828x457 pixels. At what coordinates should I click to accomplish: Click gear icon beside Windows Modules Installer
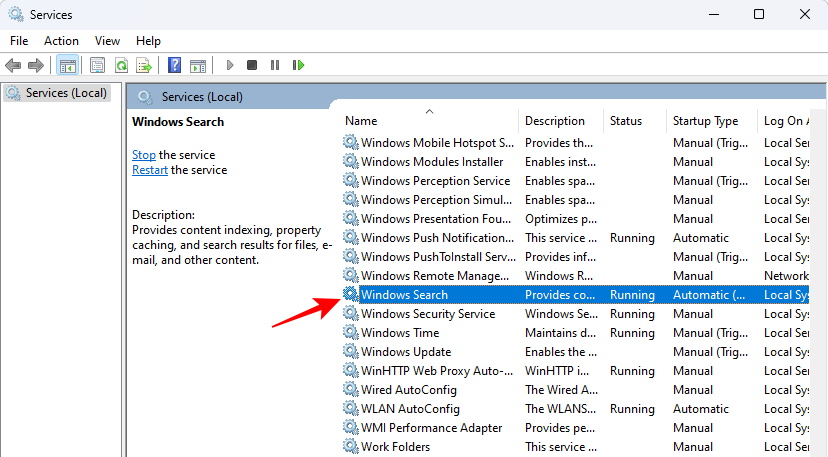(351, 161)
